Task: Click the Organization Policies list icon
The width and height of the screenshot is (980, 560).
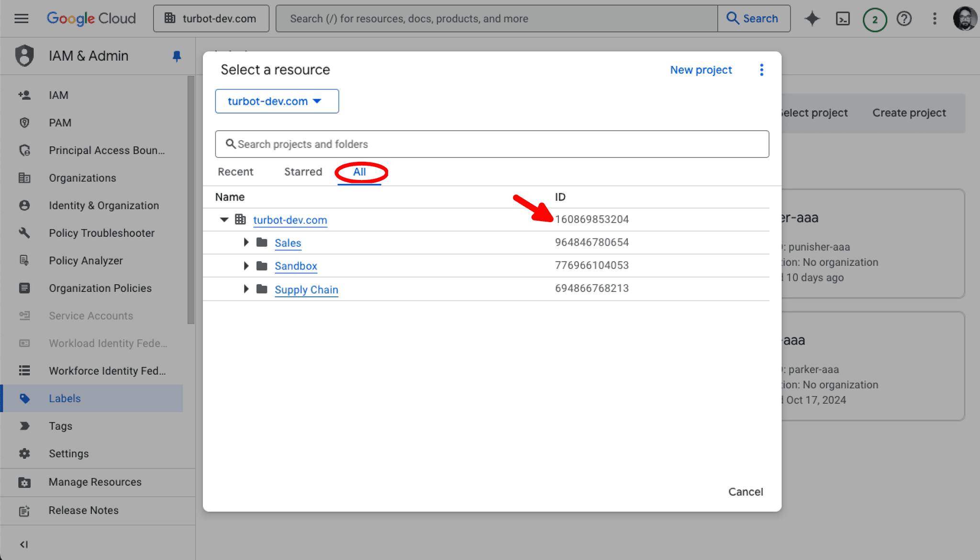Action: click(24, 288)
